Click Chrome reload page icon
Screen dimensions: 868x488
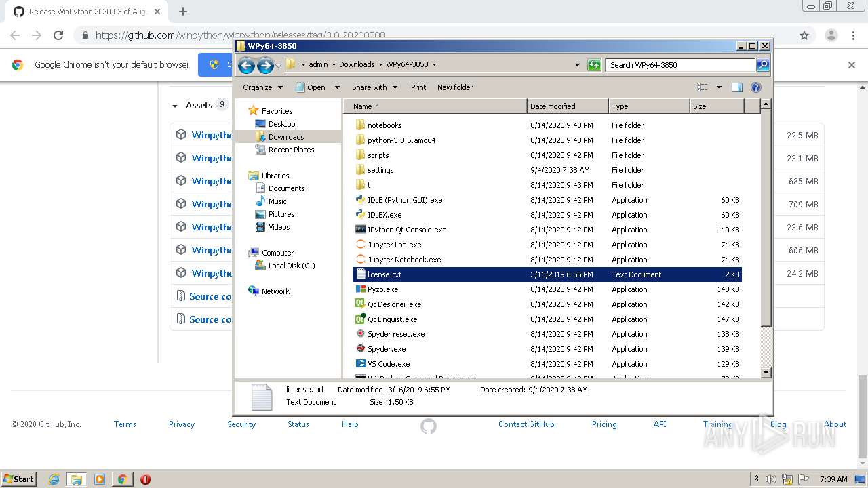coord(58,35)
